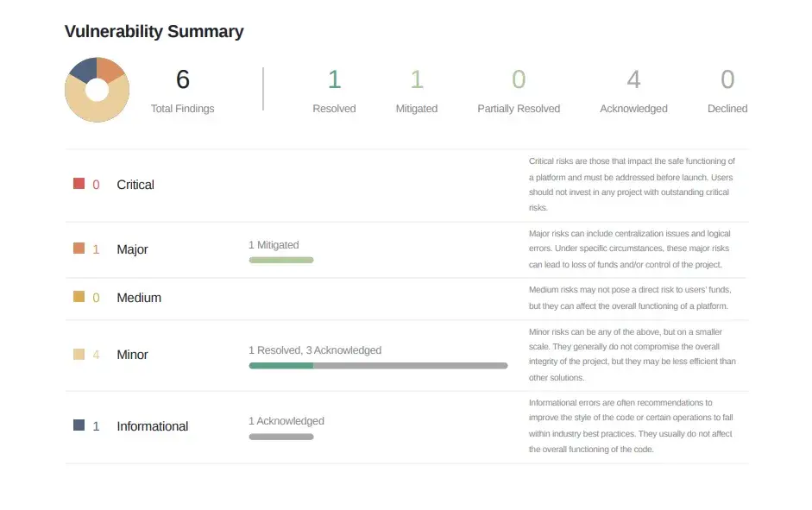Click the findings donut chart
Image resolution: width=812 pixels, height=510 pixels.
[97, 90]
